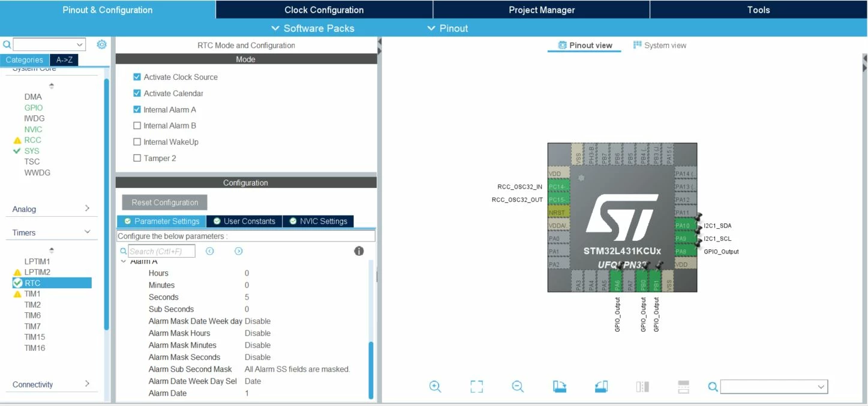Click the Reset Configuration button
Viewport: 868px width, 406px height.
click(x=165, y=202)
